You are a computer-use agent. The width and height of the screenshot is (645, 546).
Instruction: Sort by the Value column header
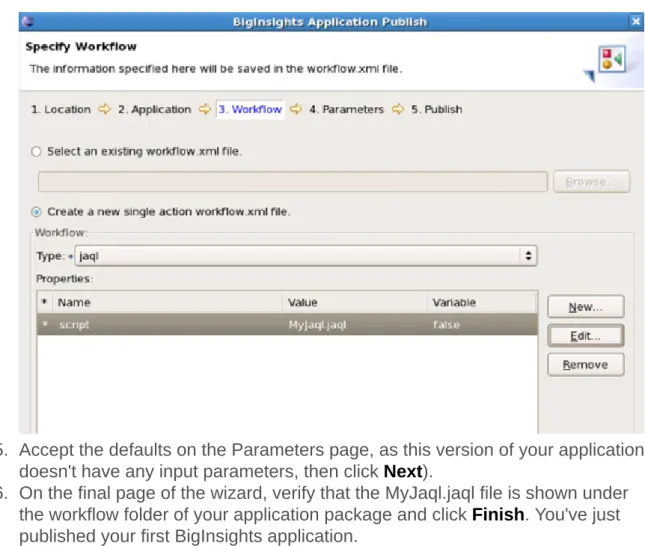coord(355,302)
